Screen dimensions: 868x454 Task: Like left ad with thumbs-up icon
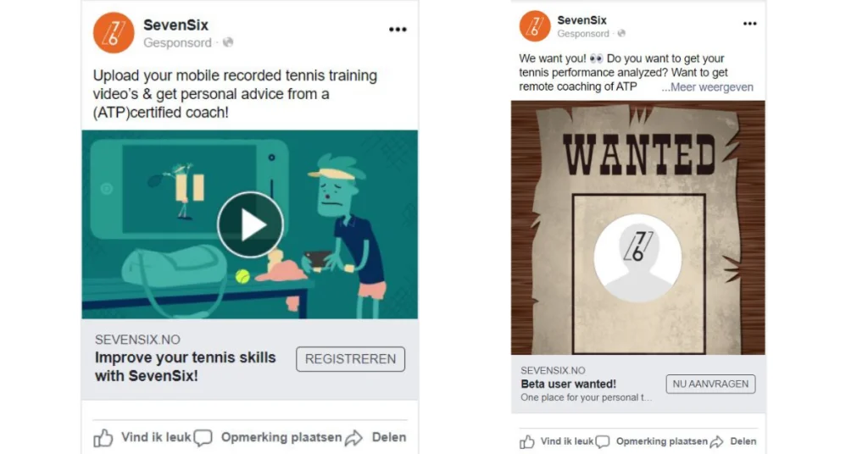click(x=103, y=438)
